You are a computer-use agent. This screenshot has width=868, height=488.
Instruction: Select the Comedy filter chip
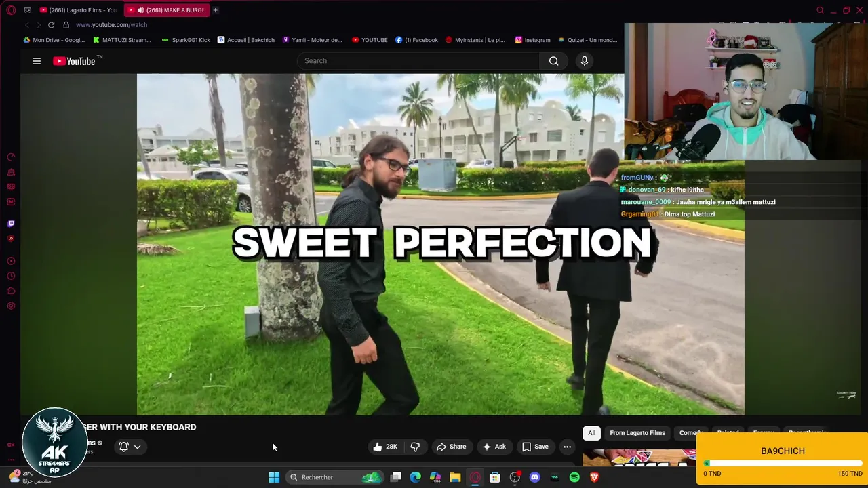[x=691, y=433]
